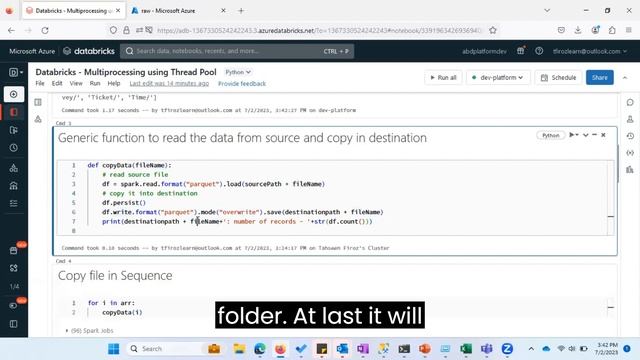Open the help question-mark icon
Viewport: 640px width, 360px height.
tap(539, 51)
